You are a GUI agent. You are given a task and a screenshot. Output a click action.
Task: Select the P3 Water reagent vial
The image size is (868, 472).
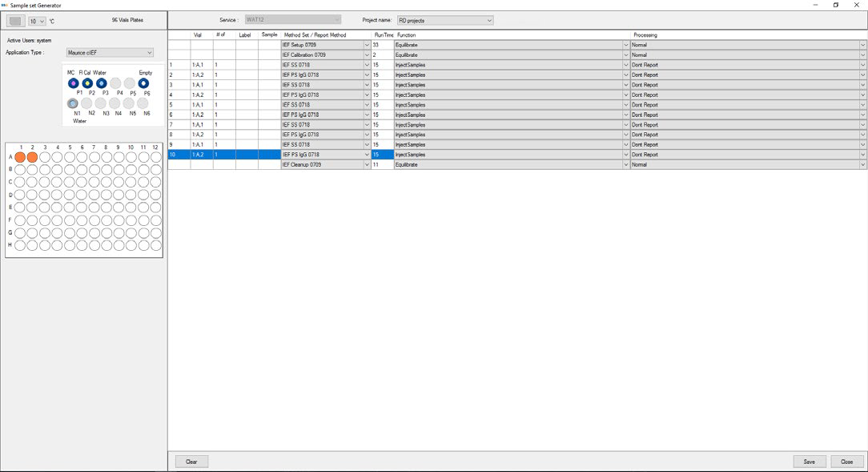point(102,83)
